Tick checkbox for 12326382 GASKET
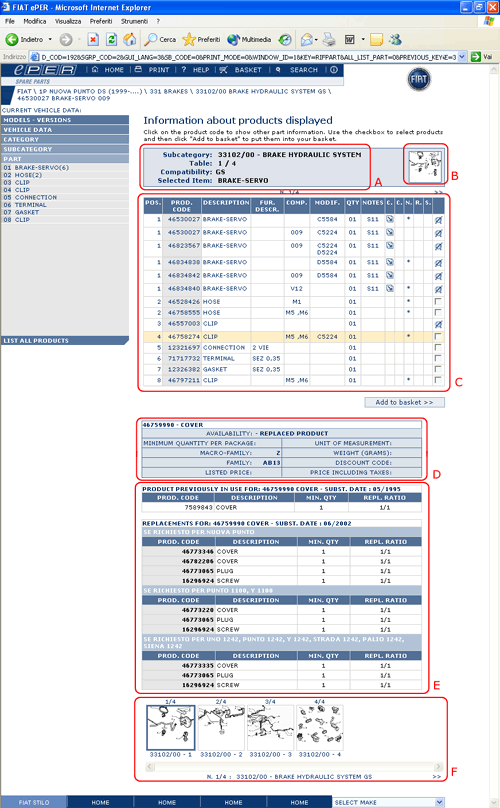The image size is (500, 808). 438,369
